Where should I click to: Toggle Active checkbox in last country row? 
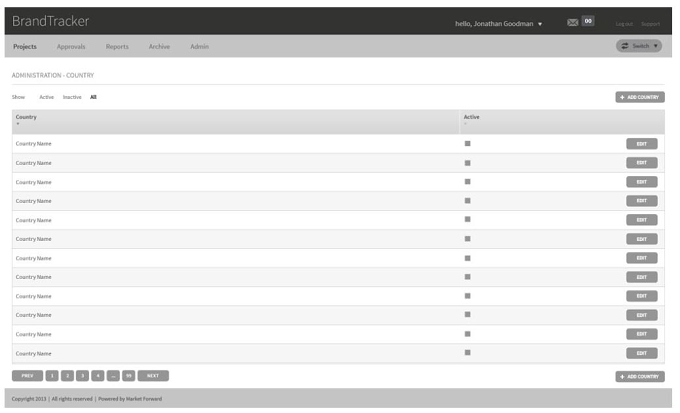(x=468, y=353)
